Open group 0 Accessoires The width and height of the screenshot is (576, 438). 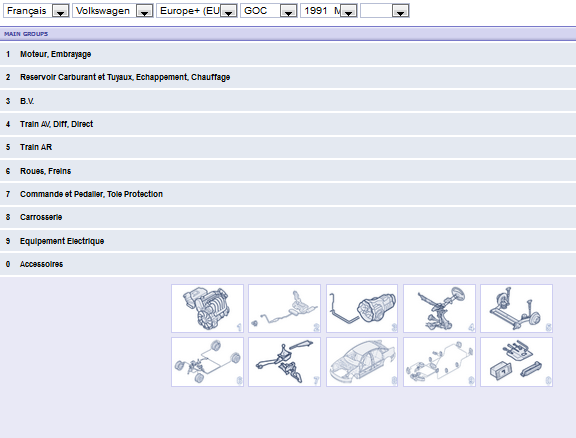pos(288,264)
